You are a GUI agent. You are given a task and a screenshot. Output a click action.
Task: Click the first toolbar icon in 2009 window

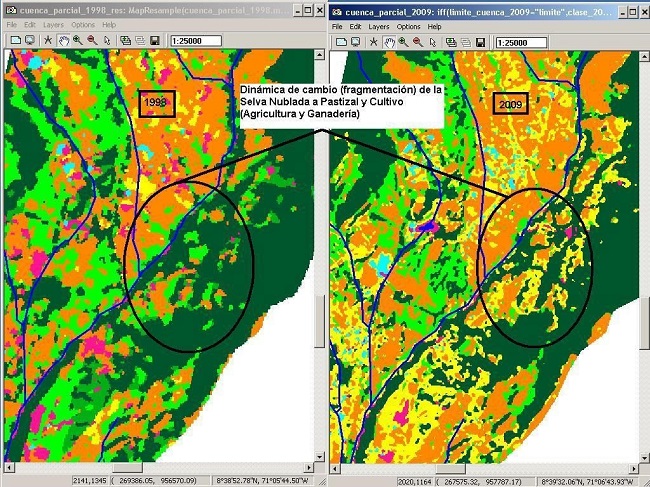click(340, 41)
